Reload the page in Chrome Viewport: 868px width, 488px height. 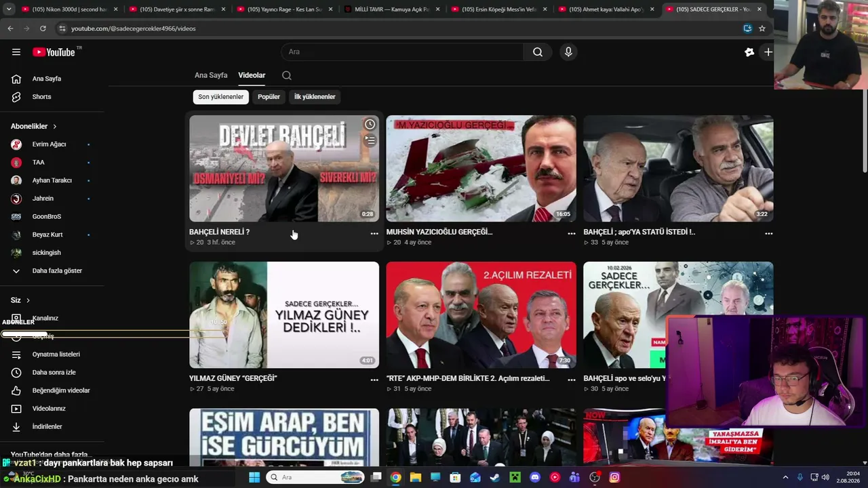point(43,28)
